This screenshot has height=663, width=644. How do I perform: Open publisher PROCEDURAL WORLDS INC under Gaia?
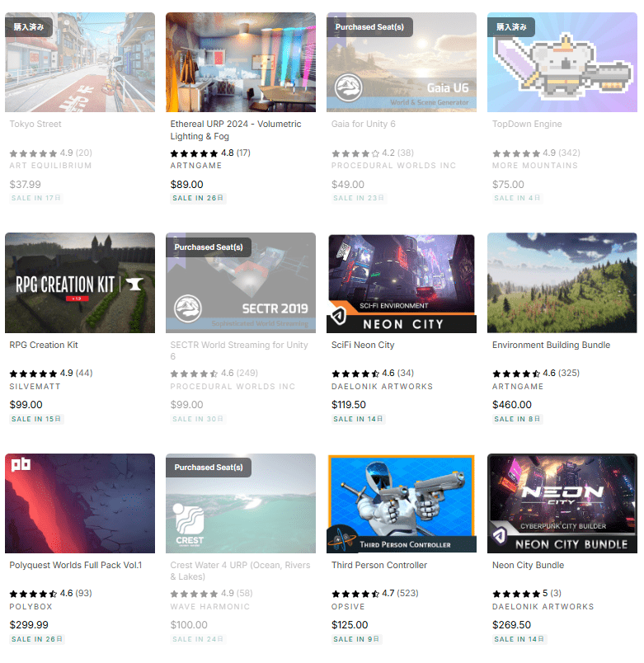[393, 165]
